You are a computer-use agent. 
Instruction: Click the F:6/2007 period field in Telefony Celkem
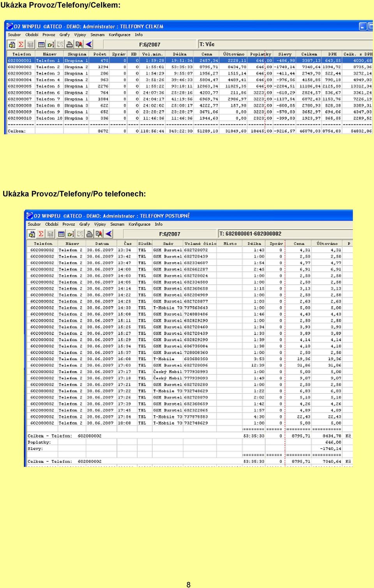pos(150,44)
